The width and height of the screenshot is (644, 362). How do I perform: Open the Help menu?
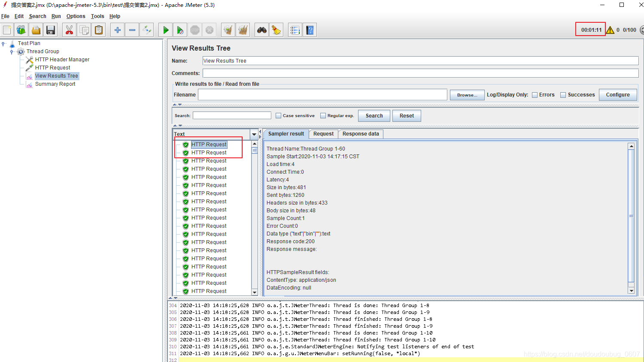click(115, 16)
